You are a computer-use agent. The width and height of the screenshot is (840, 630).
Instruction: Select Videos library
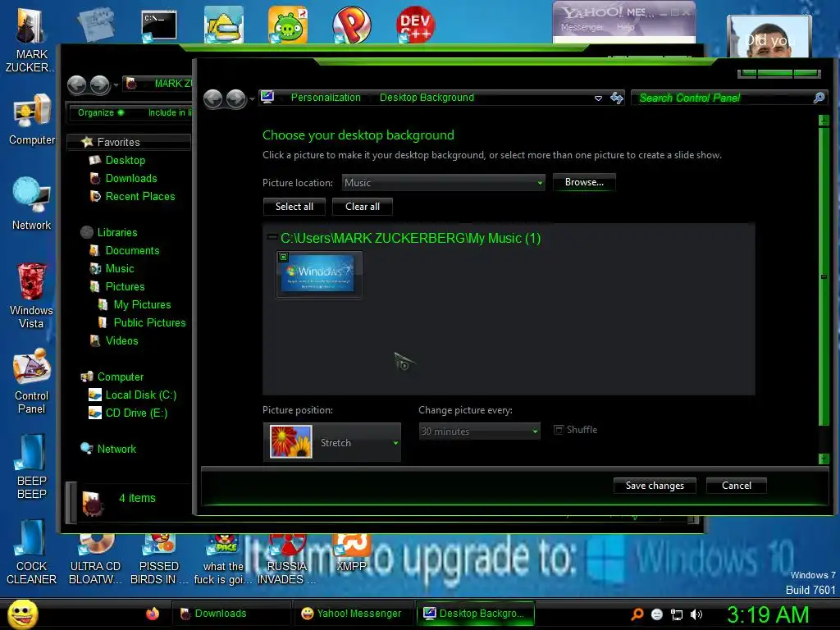tap(121, 340)
